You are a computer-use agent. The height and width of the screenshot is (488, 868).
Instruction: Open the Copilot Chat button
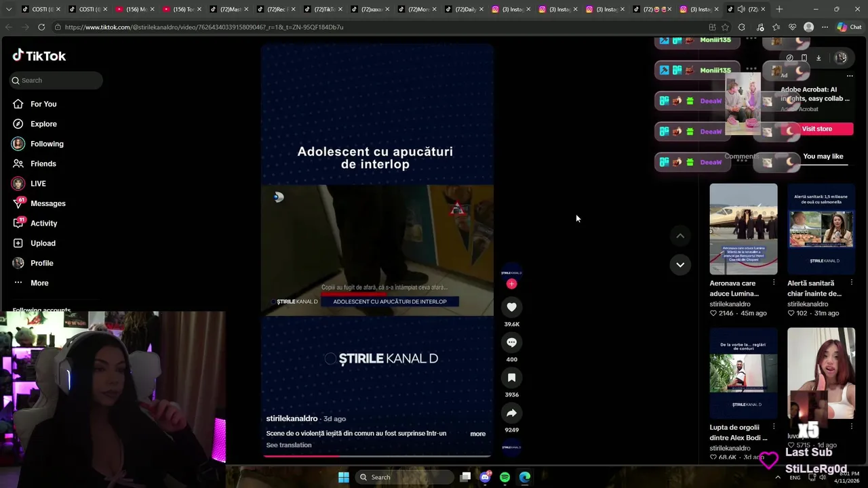(848, 27)
